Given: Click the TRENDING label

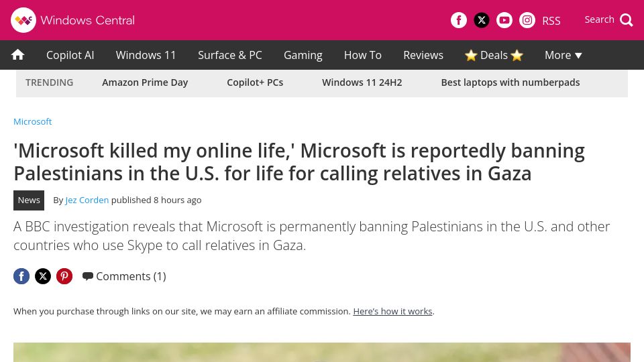Looking at the screenshot, I should (49, 82).
